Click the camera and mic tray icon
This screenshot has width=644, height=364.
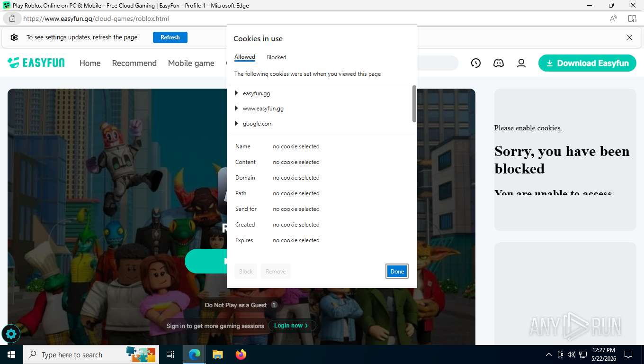[560, 355]
